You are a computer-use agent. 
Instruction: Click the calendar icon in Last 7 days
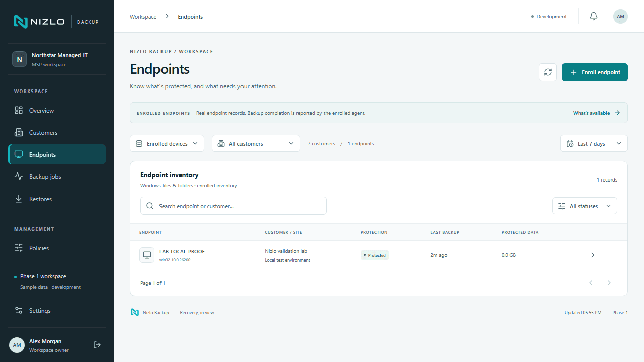[570, 144]
